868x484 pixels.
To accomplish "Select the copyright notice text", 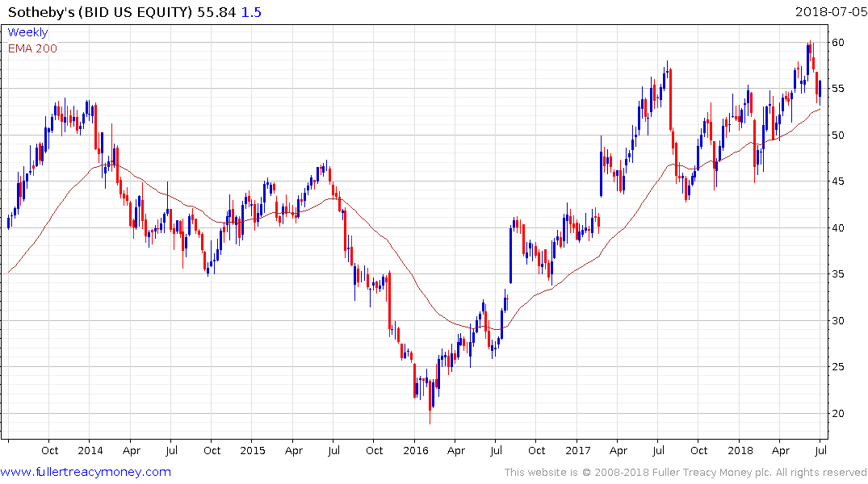I will 686,473.
